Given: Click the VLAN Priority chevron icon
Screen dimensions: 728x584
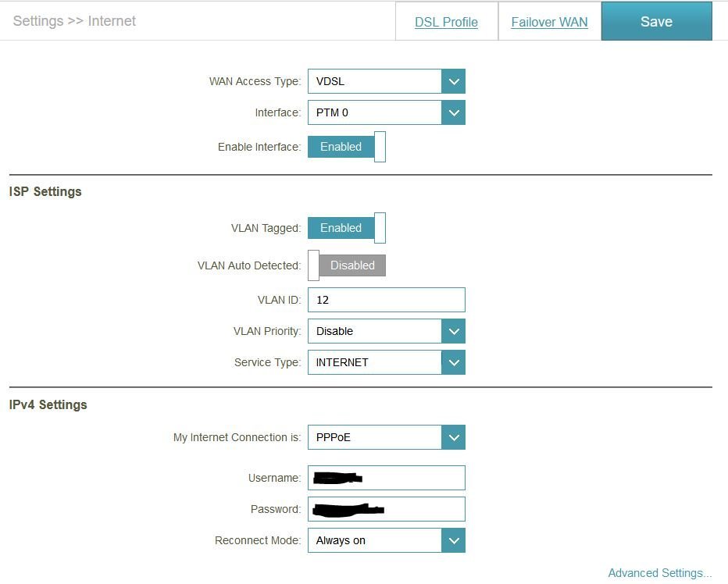Looking at the screenshot, I should 453,331.
